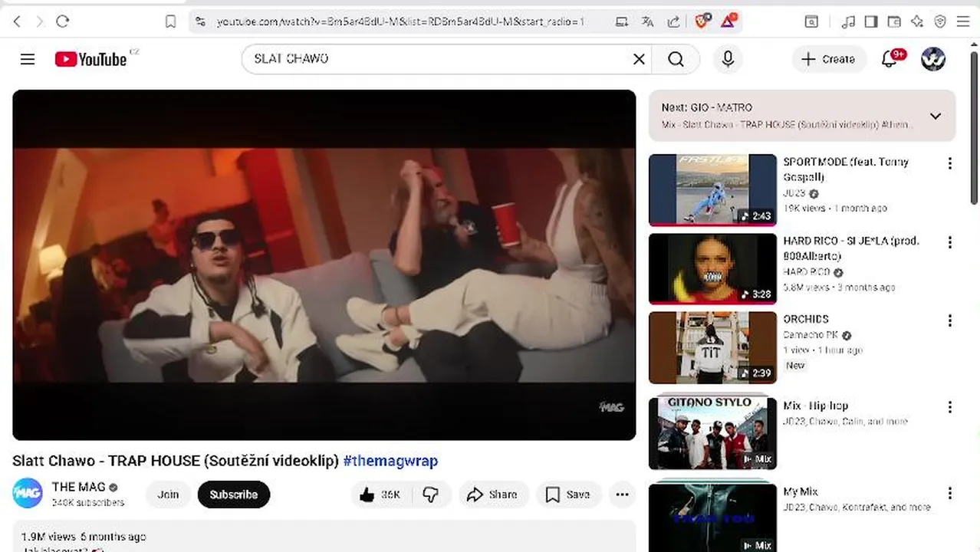Open options for SPORTMODE video
The image size is (980, 552).
point(950,163)
